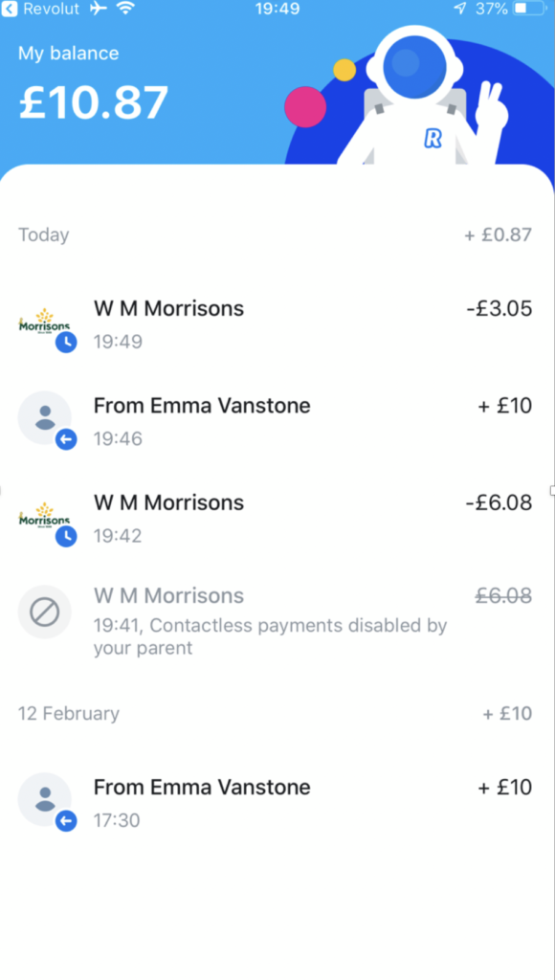Tap the My balance label

[x=68, y=54]
